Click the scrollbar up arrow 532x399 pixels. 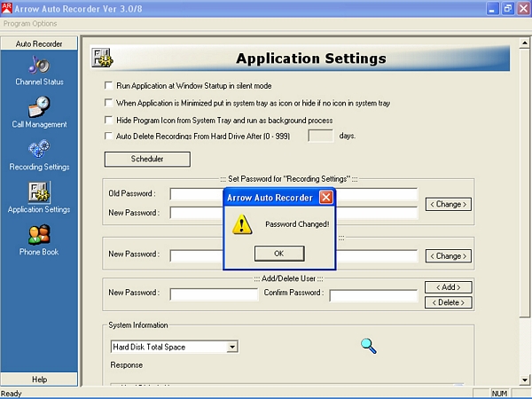525,43
